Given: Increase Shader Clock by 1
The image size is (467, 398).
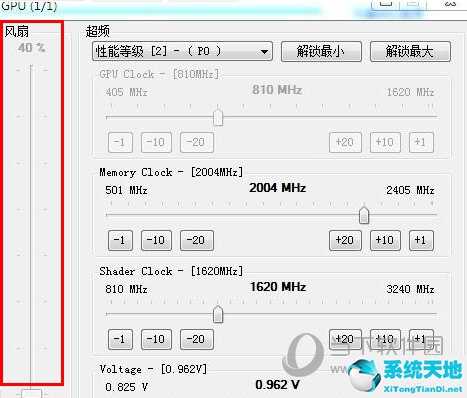Looking at the screenshot, I should (x=421, y=339).
